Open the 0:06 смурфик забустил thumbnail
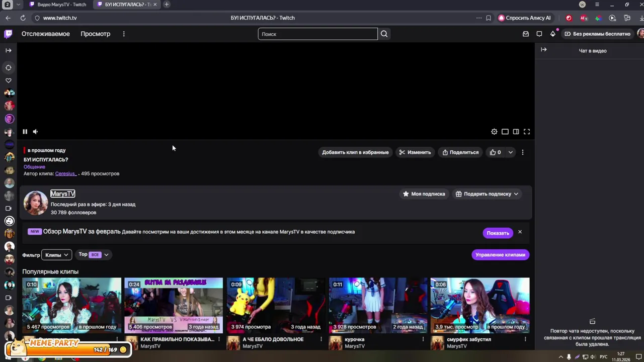This screenshot has width=644, height=362. pos(480,305)
